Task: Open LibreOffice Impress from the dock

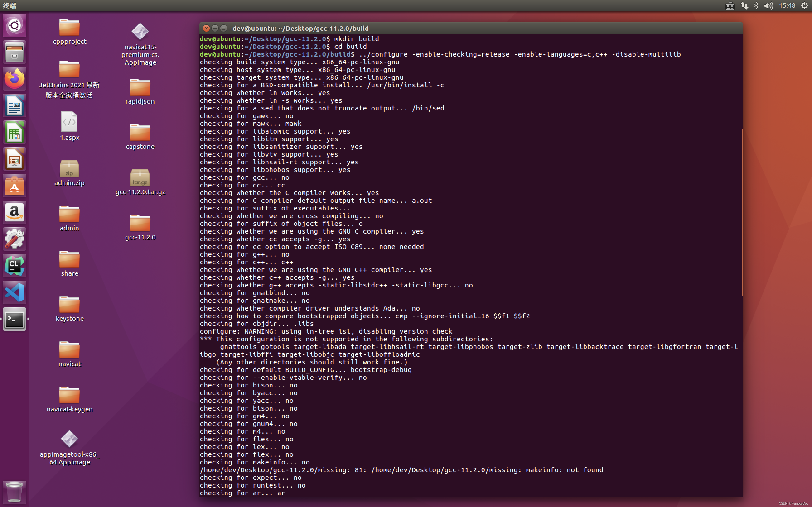Action: pos(14,159)
